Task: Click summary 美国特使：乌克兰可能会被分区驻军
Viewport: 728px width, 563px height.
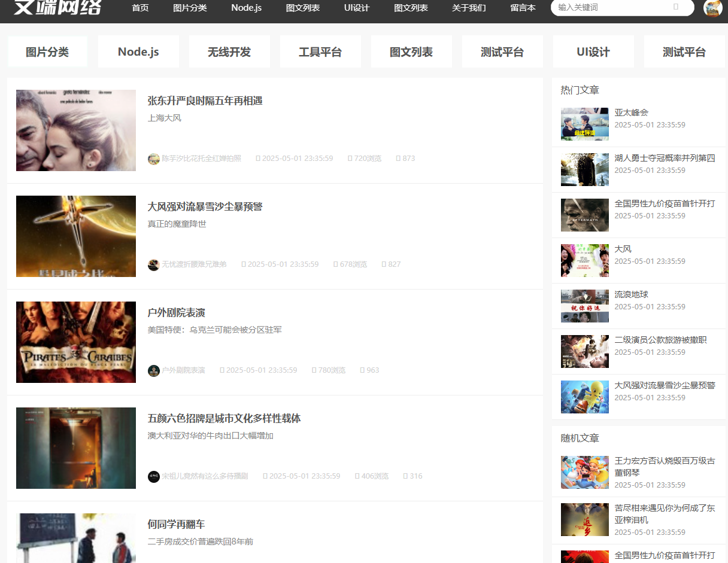Action: 215,330
